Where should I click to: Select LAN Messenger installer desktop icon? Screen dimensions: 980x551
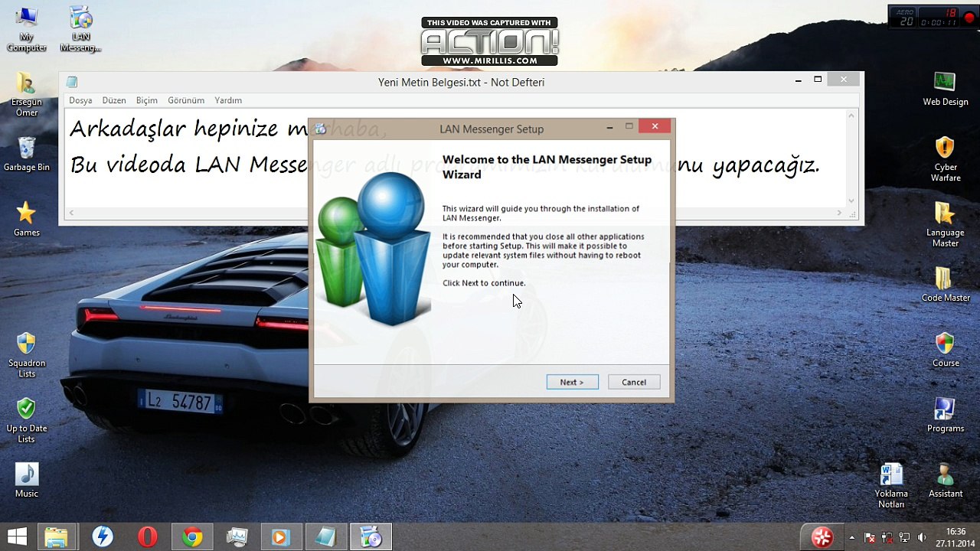click(x=80, y=29)
